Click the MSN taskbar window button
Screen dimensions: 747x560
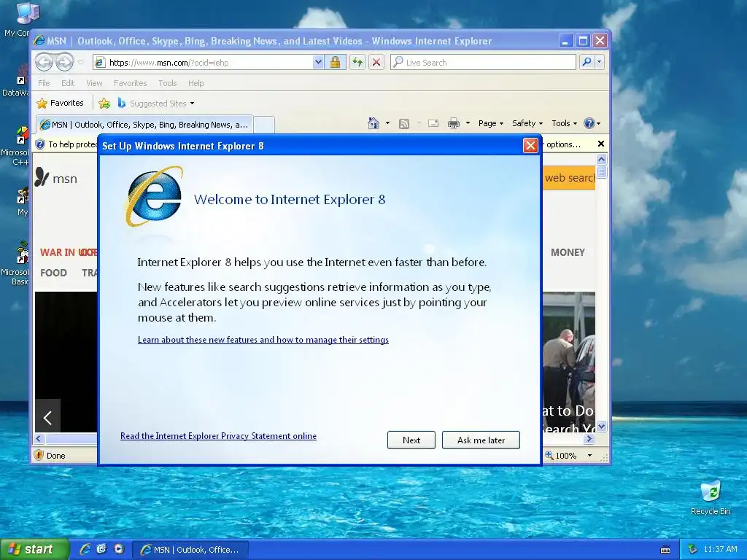(190, 550)
